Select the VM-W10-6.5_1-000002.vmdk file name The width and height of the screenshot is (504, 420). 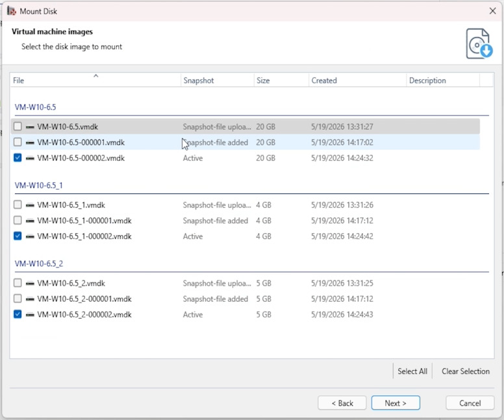coord(84,236)
